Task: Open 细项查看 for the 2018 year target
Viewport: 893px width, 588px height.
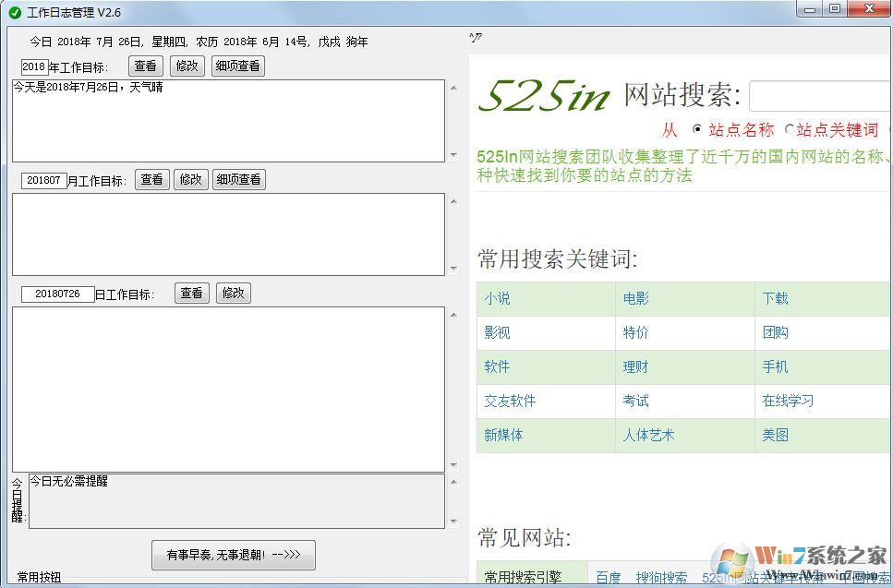Action: [237, 66]
